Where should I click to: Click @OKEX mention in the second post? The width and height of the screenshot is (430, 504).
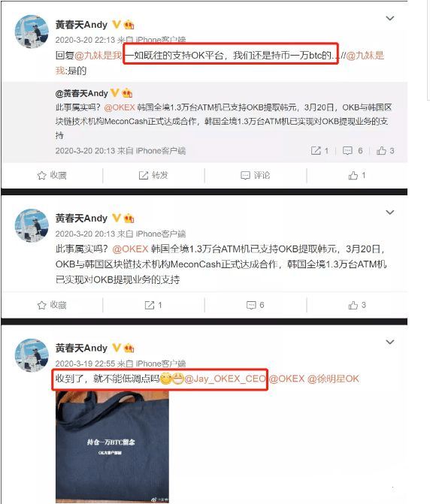click(130, 249)
